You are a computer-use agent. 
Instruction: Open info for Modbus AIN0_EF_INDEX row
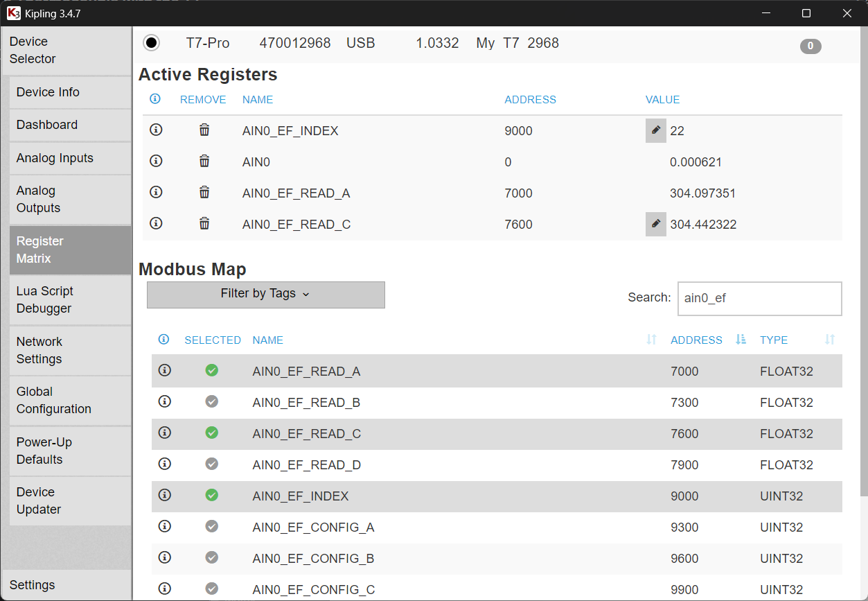click(165, 495)
